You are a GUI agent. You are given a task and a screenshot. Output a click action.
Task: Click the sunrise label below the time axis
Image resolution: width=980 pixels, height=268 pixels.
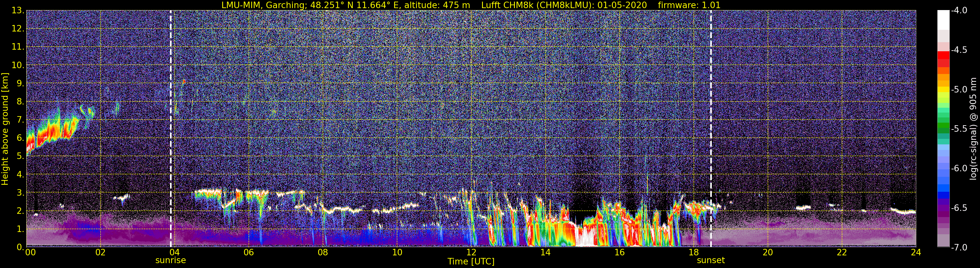[170, 261]
